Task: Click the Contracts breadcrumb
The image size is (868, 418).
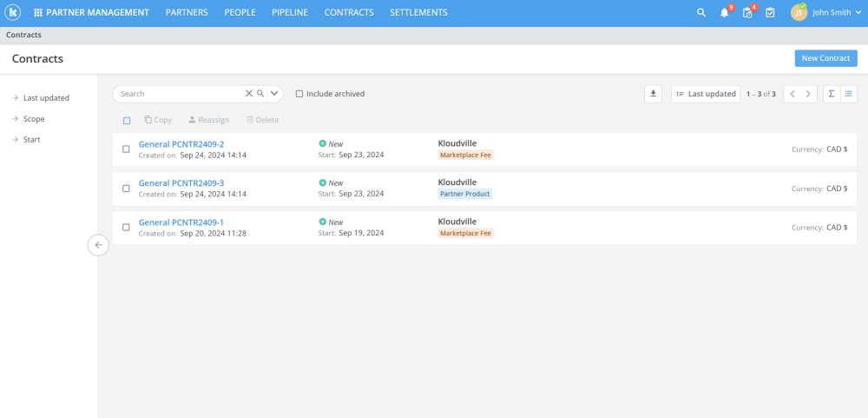Action: click(x=23, y=35)
